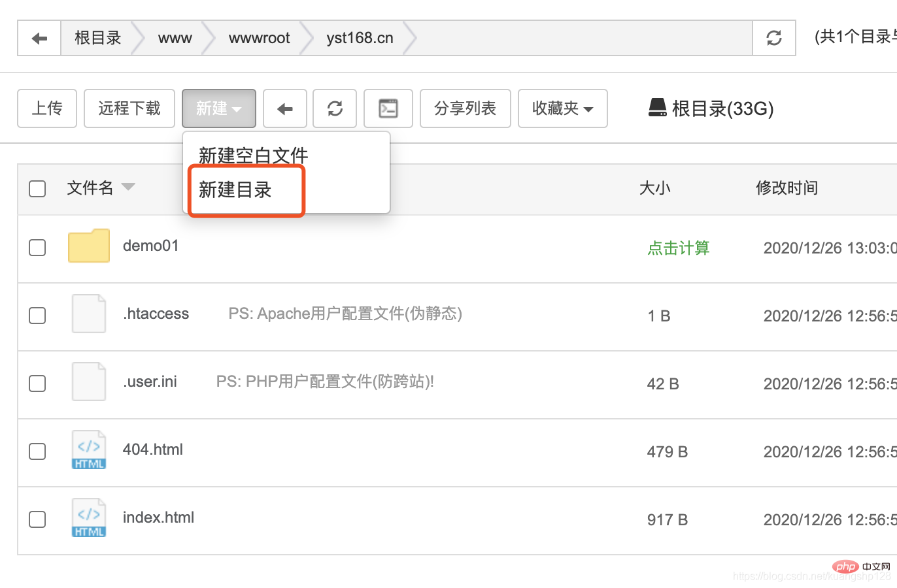897x588 pixels.
Task: Select 新建空白文件 from the menu
Action: (254, 155)
